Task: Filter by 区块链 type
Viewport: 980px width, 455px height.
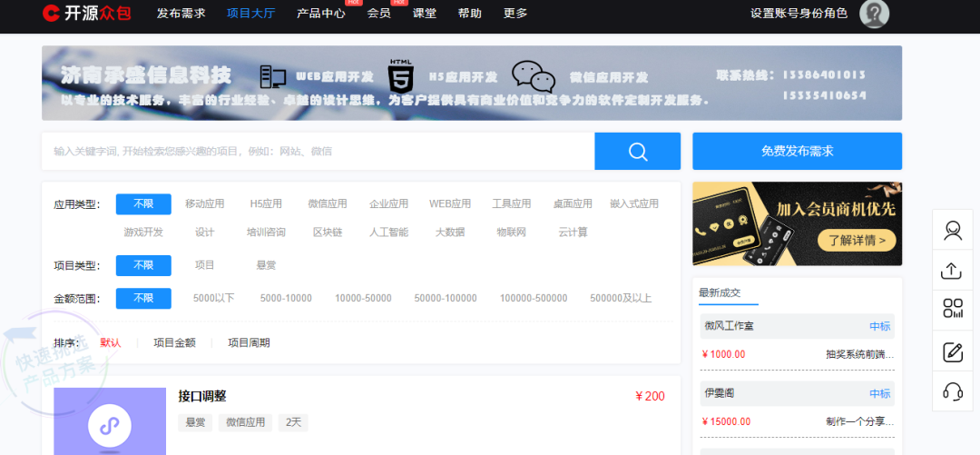Action: pos(328,232)
